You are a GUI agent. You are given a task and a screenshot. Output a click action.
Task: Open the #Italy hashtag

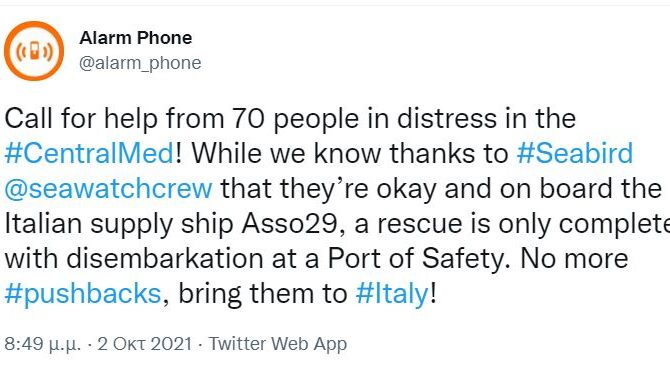pyautogui.click(x=392, y=293)
